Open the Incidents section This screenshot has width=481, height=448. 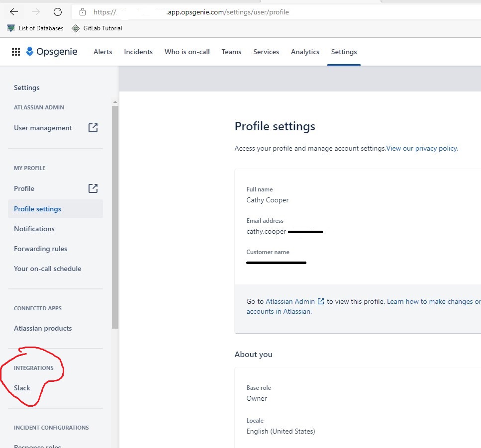point(138,51)
